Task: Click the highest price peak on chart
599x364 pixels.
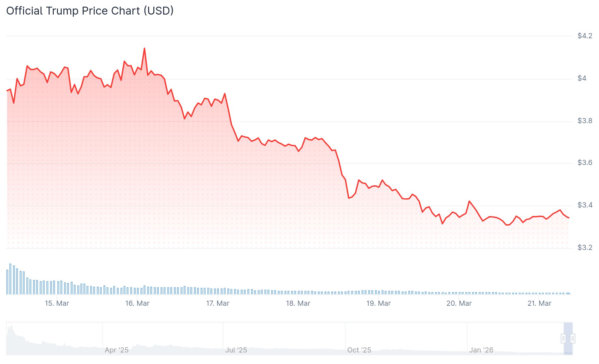Action: click(144, 48)
